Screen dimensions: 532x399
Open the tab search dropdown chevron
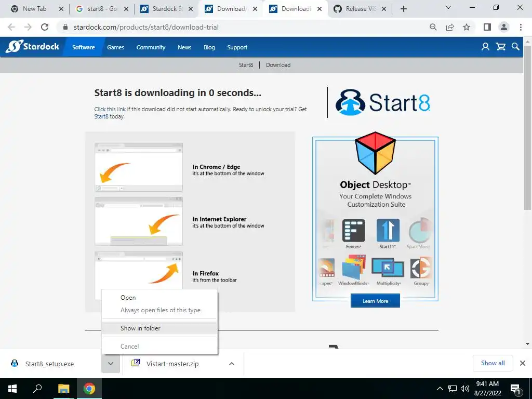pos(448,7)
